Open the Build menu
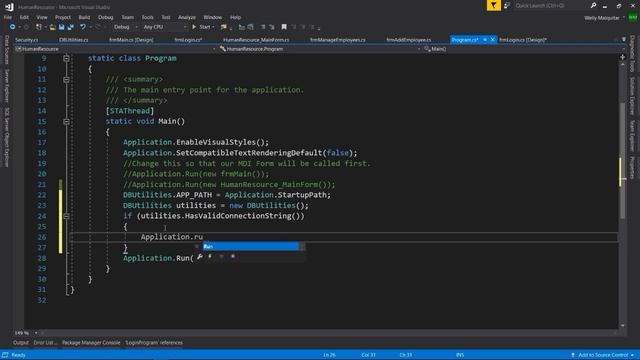640x360 pixels. pyautogui.click(x=84, y=17)
